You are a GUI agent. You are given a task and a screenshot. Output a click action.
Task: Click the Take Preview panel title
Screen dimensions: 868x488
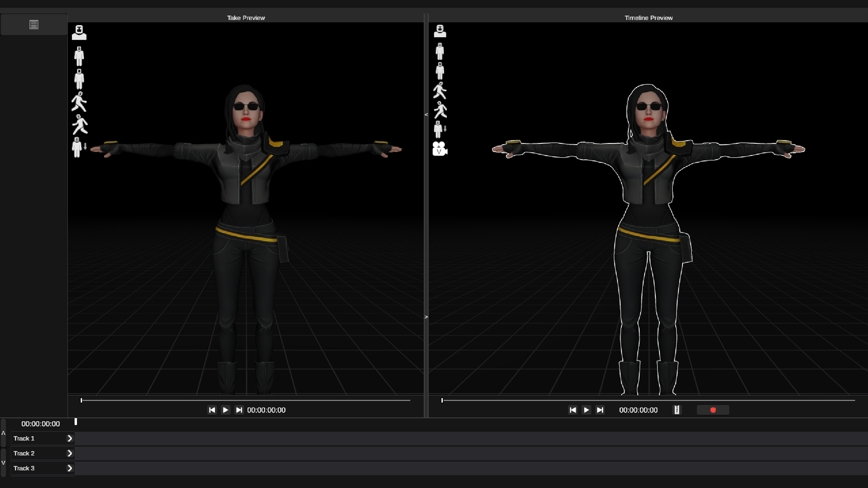(246, 18)
